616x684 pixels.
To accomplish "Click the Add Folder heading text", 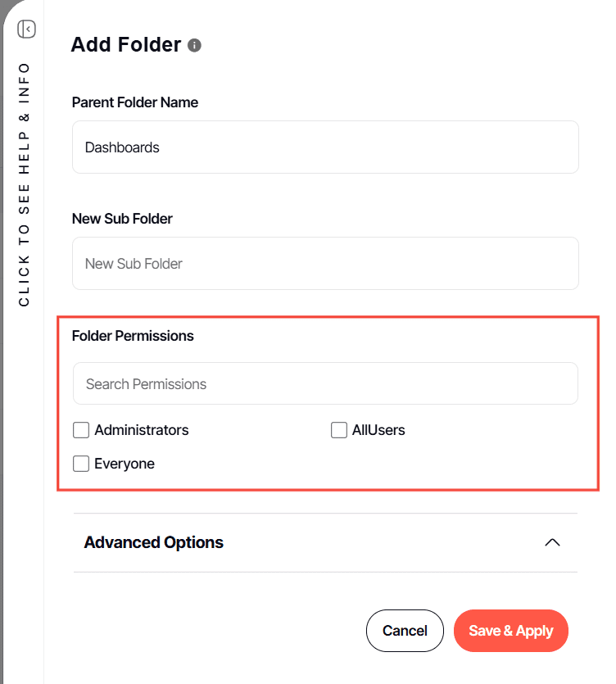I will point(125,45).
